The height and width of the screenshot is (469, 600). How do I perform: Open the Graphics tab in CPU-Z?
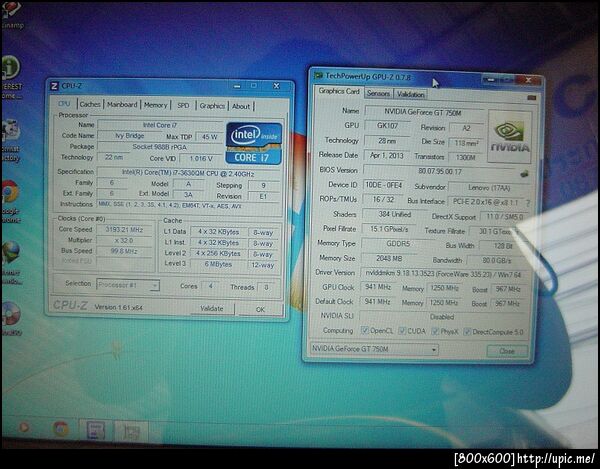pyautogui.click(x=212, y=106)
